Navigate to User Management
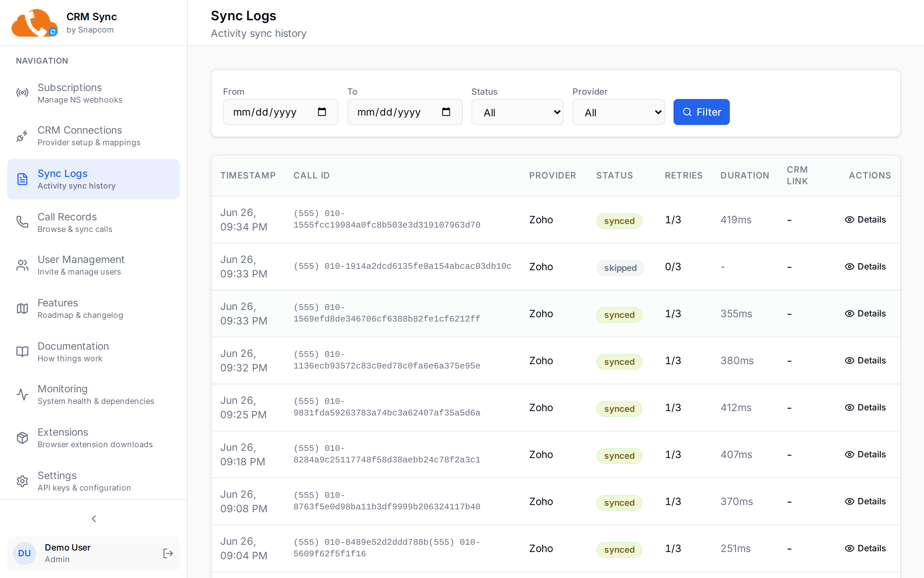The height and width of the screenshot is (578, 924). (93, 265)
